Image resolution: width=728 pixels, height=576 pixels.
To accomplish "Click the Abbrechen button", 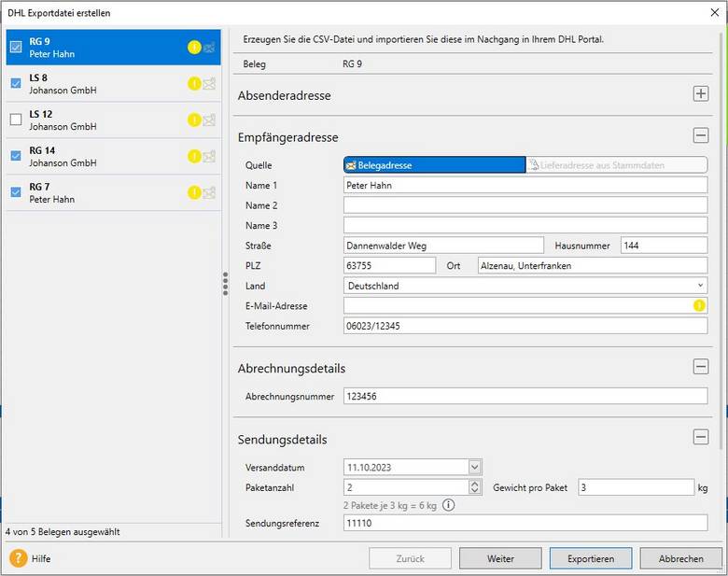I will (x=681, y=558).
